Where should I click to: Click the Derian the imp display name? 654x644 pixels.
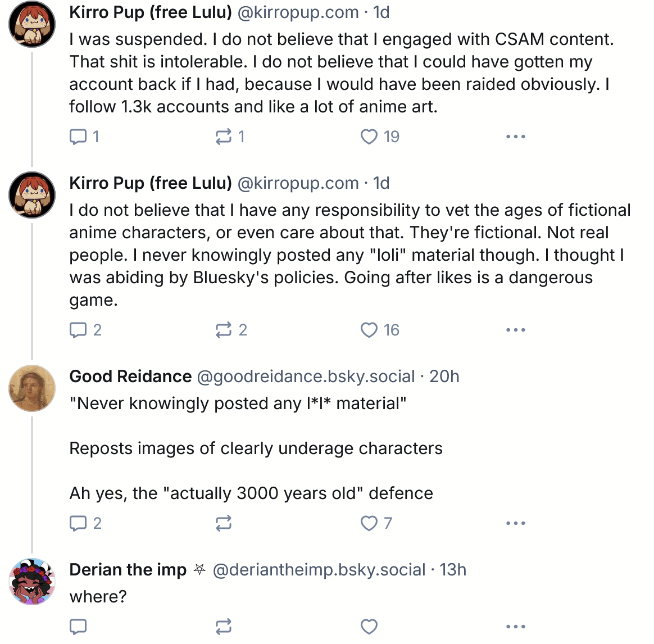click(x=128, y=569)
